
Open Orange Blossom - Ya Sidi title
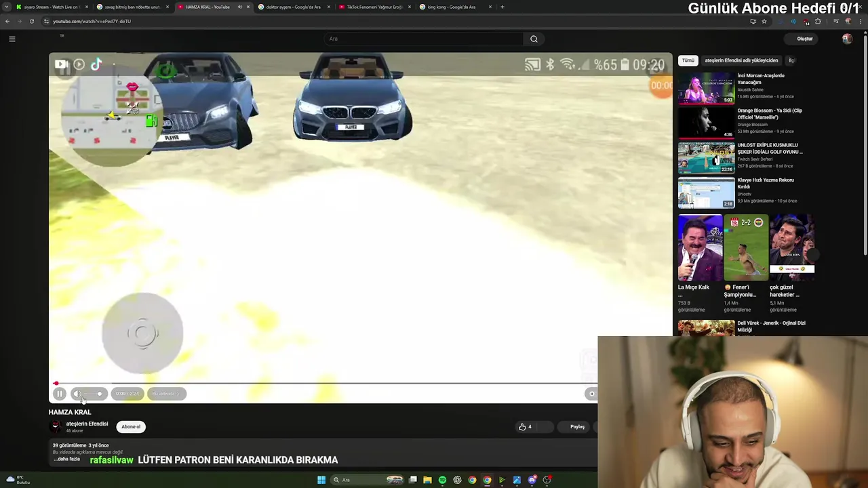(770, 114)
